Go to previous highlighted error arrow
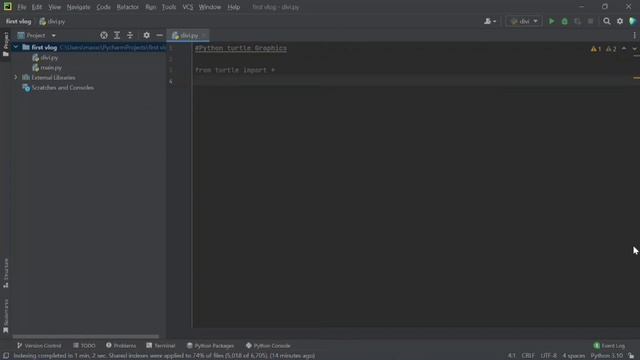Screen dimensions: 640x360 click(x=624, y=49)
